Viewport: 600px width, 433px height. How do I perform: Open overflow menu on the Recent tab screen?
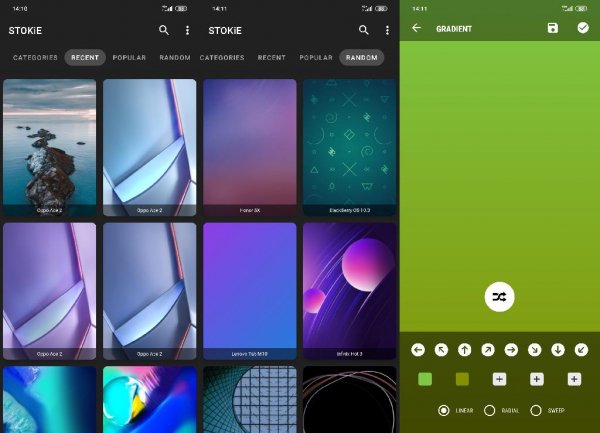(x=187, y=30)
